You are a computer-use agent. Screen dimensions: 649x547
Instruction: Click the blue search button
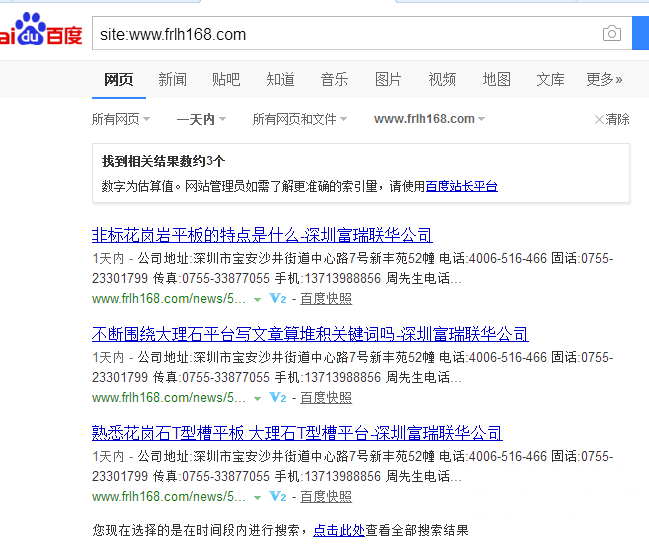[640, 33]
